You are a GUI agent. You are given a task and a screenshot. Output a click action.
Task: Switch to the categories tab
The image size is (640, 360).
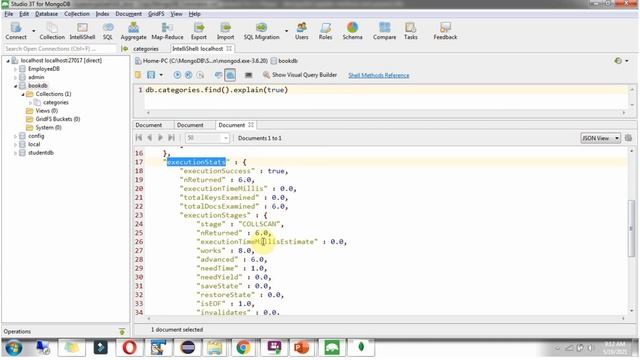click(x=146, y=49)
